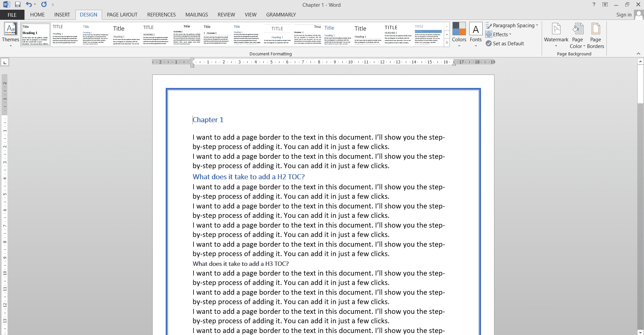Click the Sign in link

624,14
